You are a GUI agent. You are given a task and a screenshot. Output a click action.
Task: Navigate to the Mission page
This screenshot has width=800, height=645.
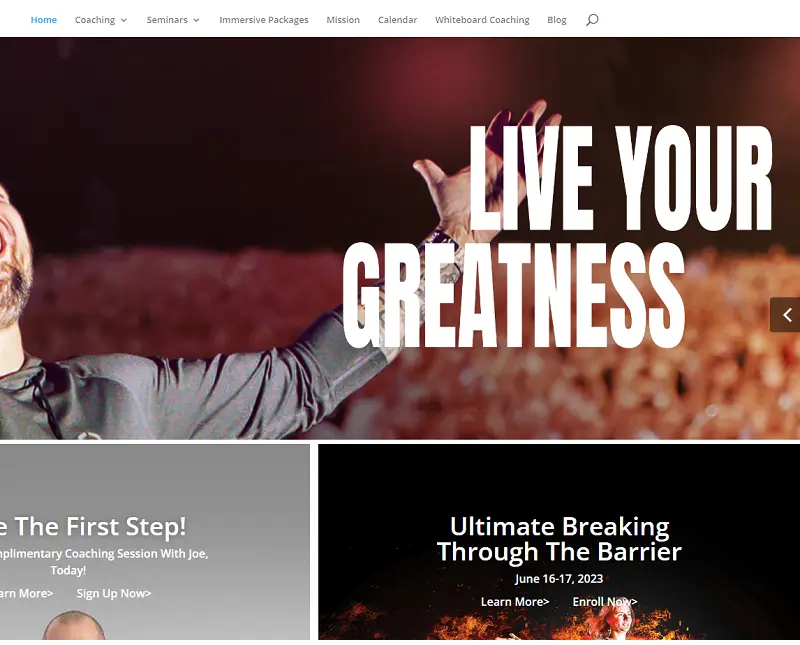pyautogui.click(x=343, y=20)
